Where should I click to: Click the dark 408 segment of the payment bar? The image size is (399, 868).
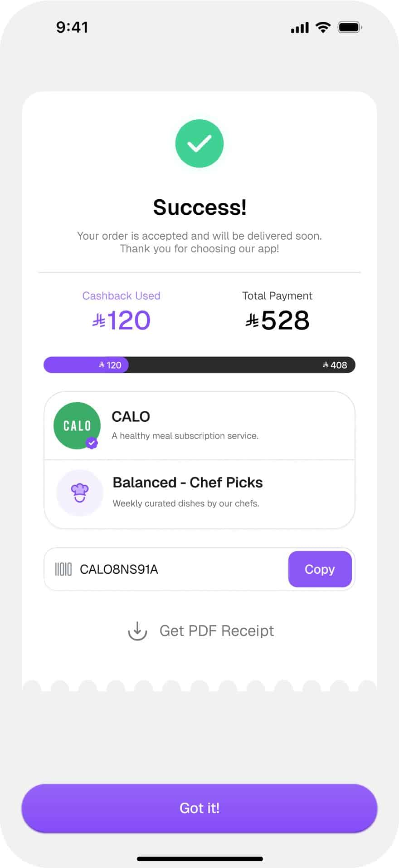coord(241,365)
